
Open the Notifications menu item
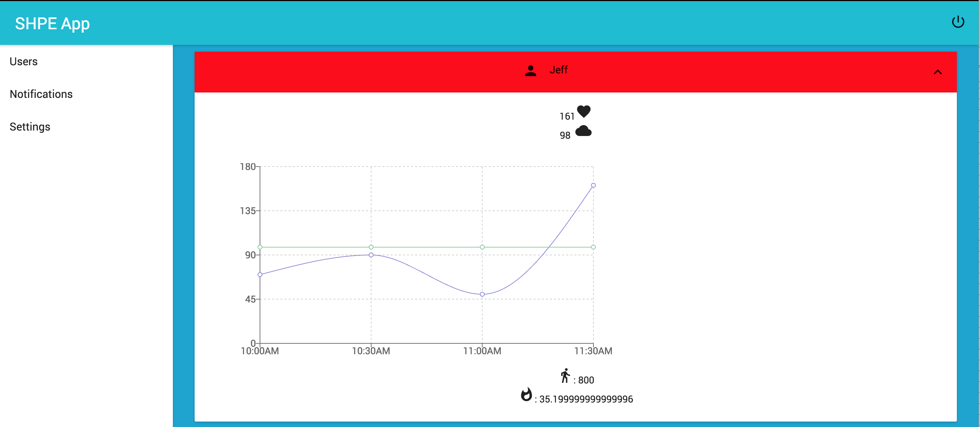41,94
